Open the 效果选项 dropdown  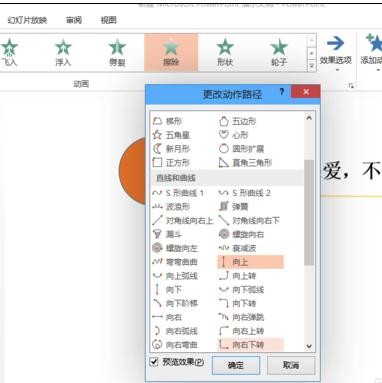point(335,53)
